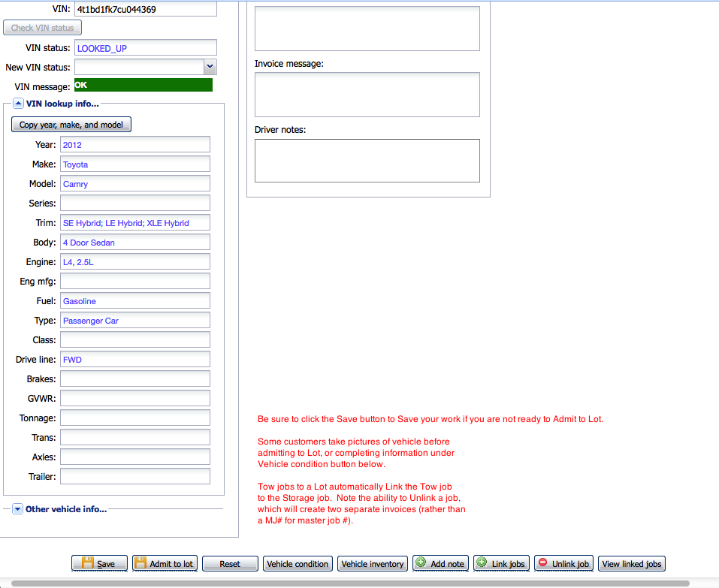This screenshot has height=588, width=719.
Task: Click the green plus Link jobs icon
Action: (482, 562)
